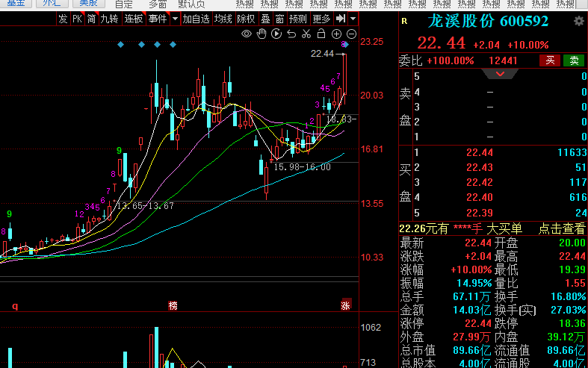The width and height of the screenshot is (588, 368).
Task: Click the 事件 events button
Action: [x=158, y=19]
